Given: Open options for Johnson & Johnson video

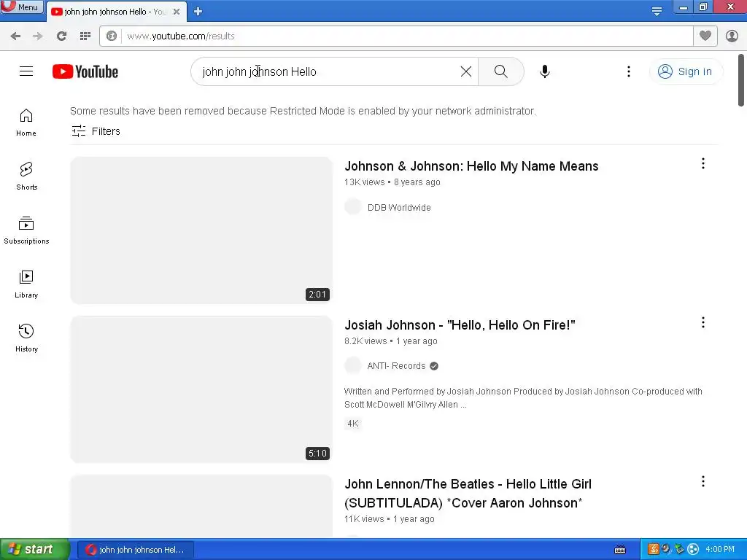Looking at the screenshot, I should click(703, 163).
